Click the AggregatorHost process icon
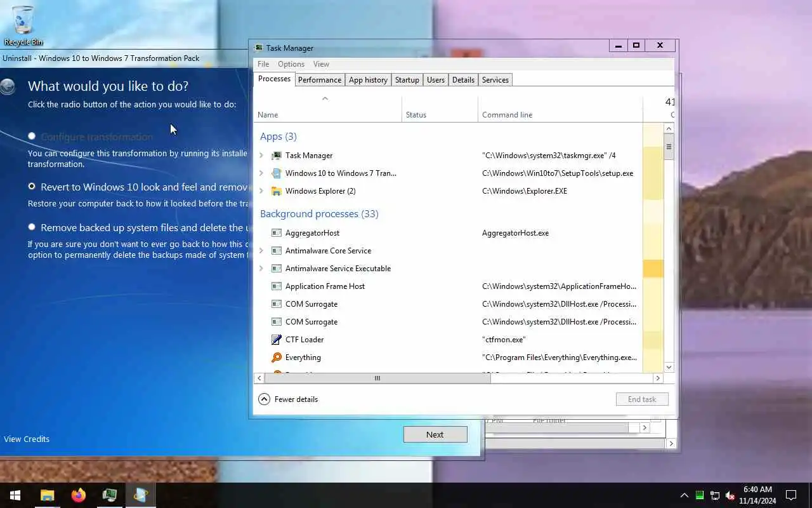The height and width of the screenshot is (508, 812). 276,233
